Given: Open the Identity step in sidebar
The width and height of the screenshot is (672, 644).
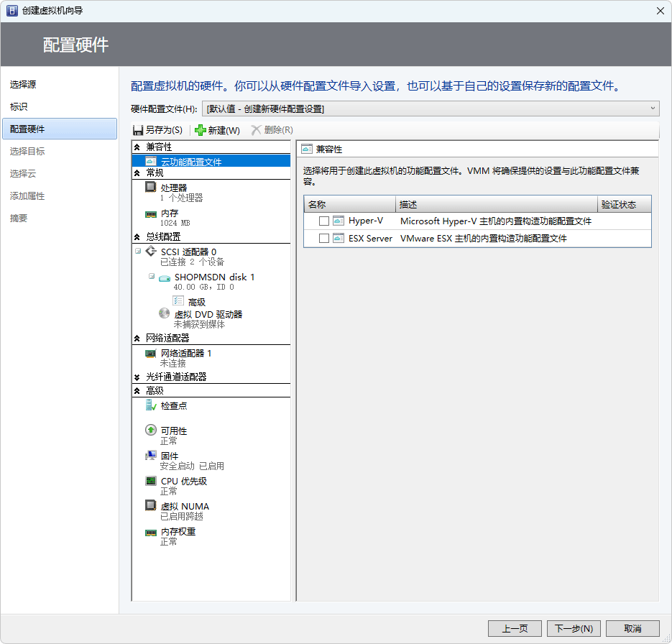Looking at the screenshot, I should (x=19, y=107).
